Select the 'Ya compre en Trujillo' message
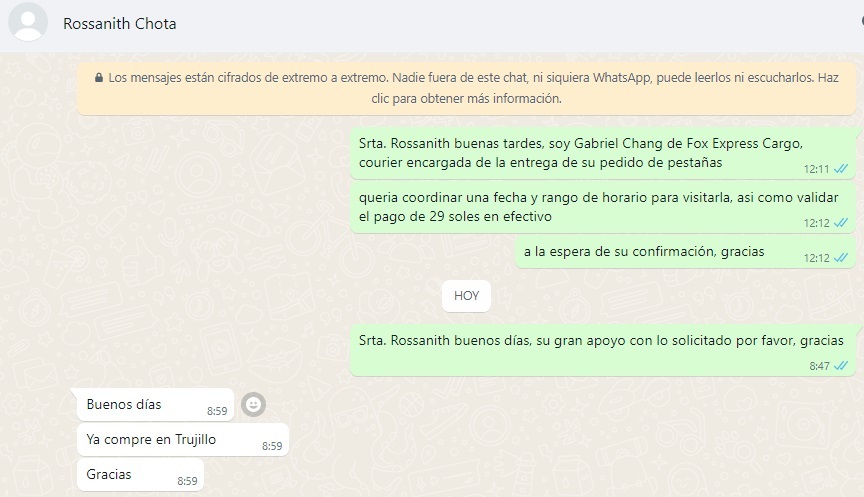864x497 pixels. tap(183, 440)
